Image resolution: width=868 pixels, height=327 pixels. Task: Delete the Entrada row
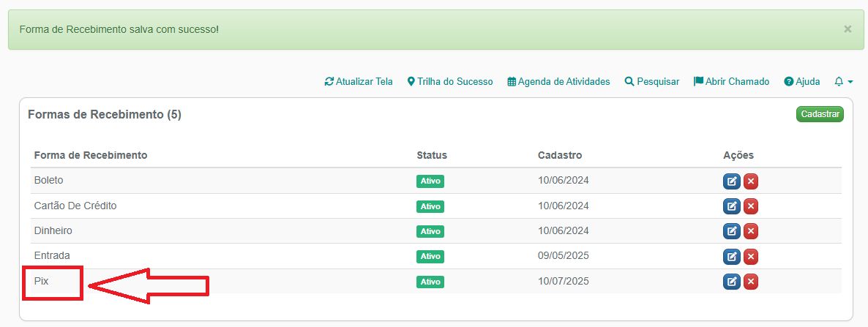[750, 257]
